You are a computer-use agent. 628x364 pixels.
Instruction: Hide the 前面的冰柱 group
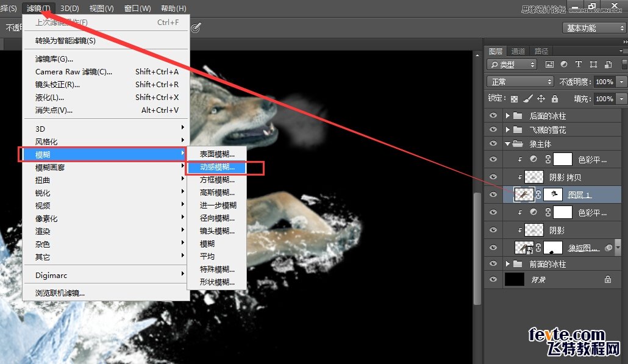[493, 263]
